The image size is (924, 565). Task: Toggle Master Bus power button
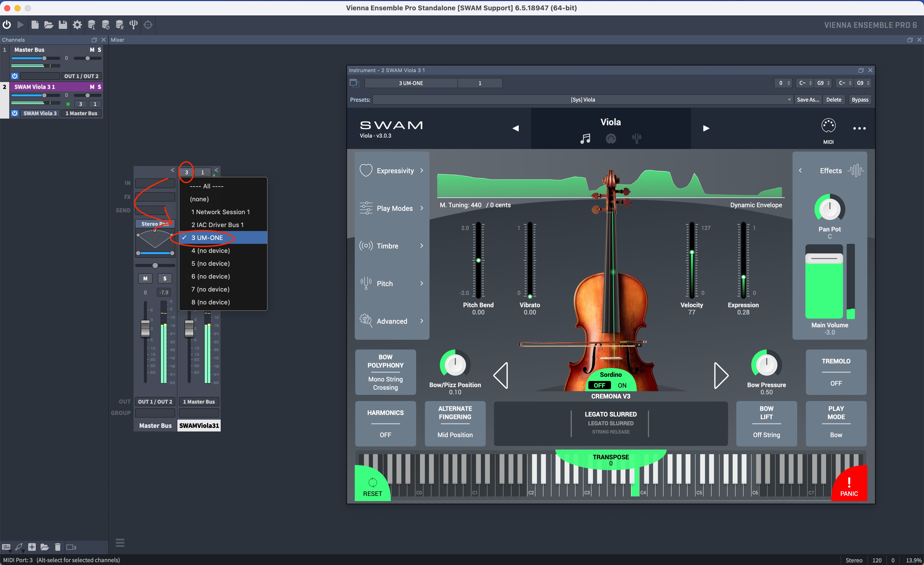click(15, 76)
